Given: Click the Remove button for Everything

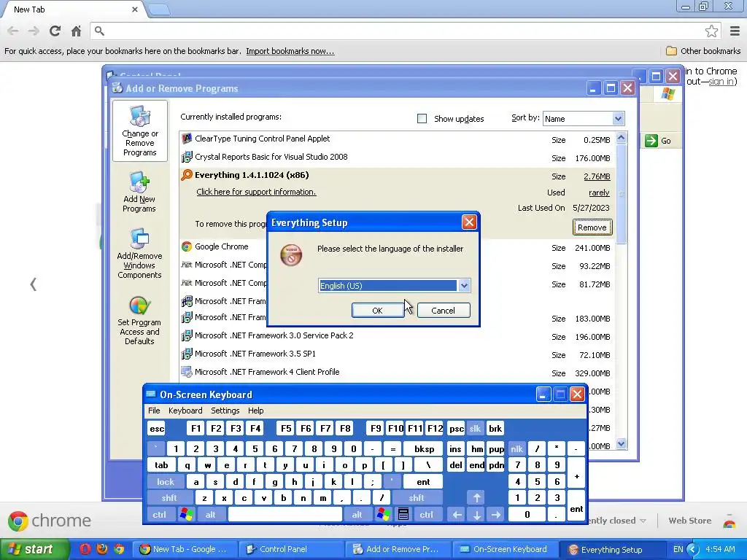Looking at the screenshot, I should [x=592, y=227].
